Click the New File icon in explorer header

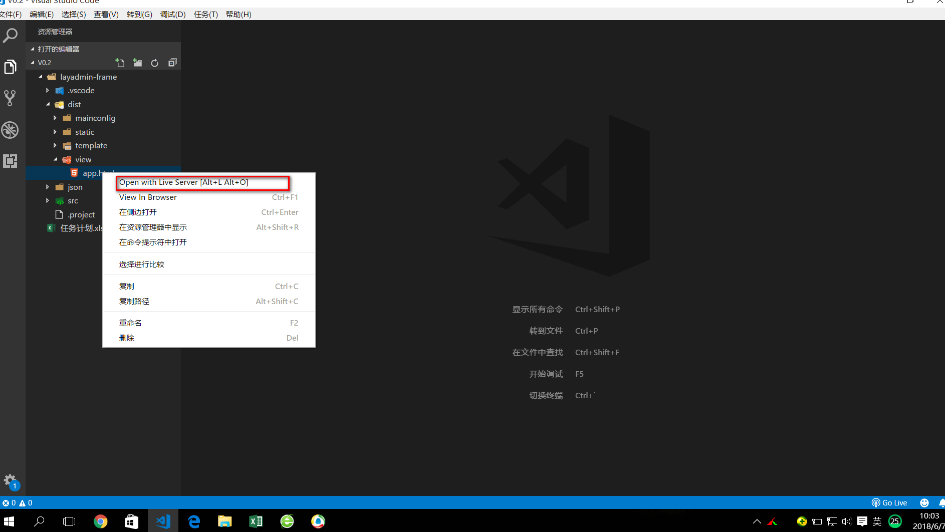click(x=120, y=63)
